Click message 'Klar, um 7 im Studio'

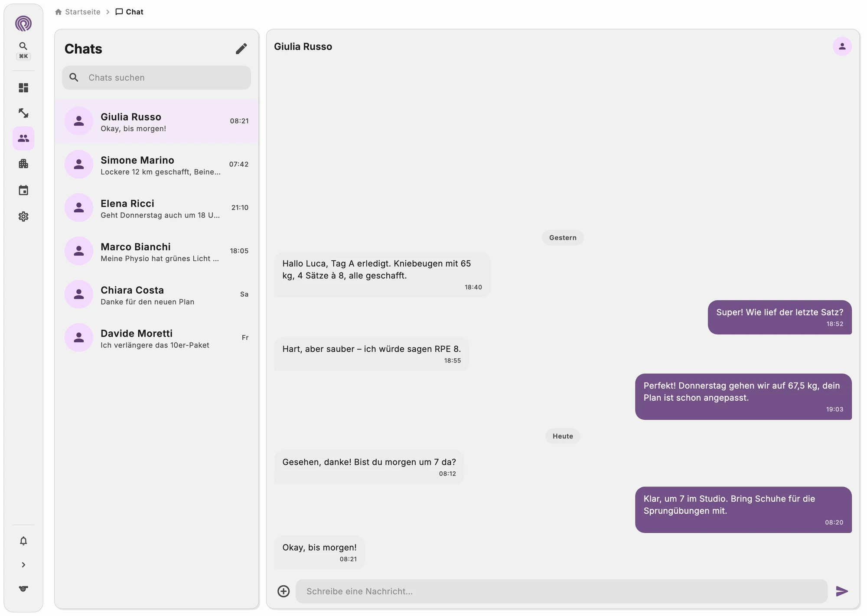[743, 509]
